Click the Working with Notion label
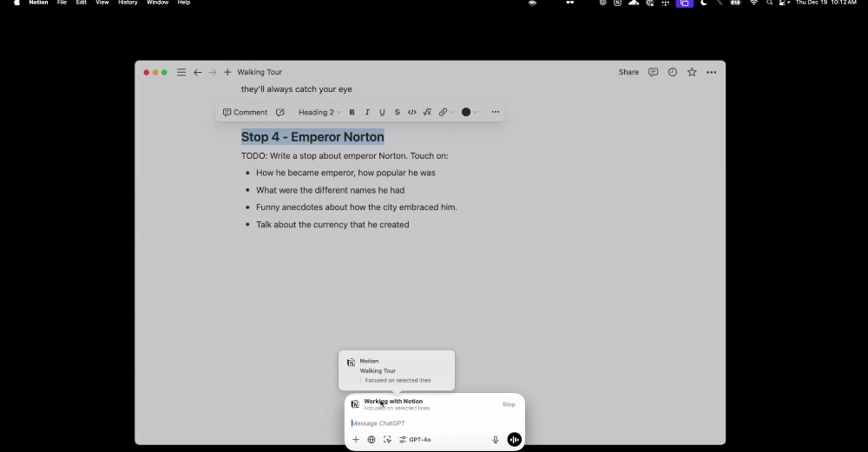The image size is (868, 452). 393,402
